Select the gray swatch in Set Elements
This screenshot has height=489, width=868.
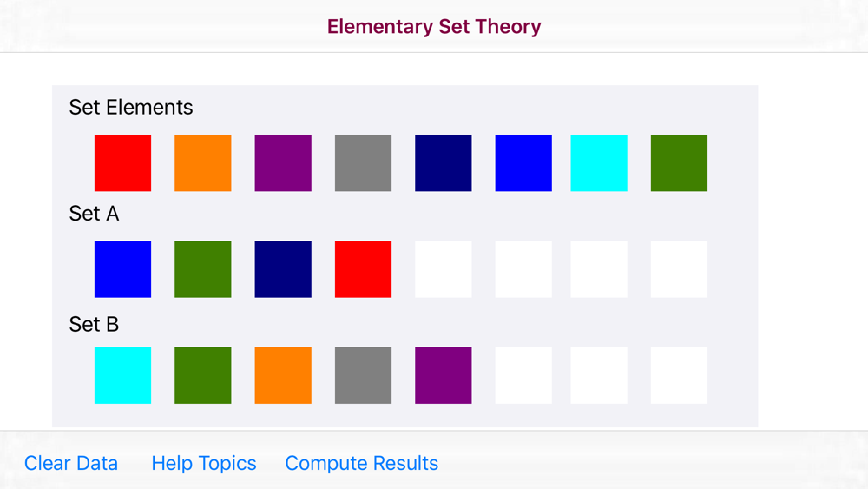pos(363,163)
